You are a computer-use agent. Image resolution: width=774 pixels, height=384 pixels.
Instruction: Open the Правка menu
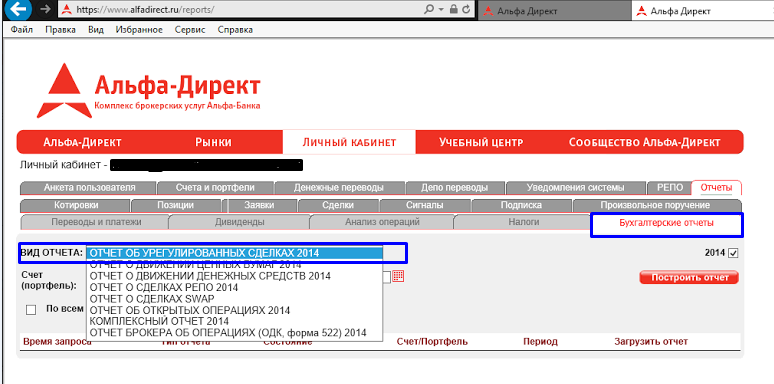(60, 30)
